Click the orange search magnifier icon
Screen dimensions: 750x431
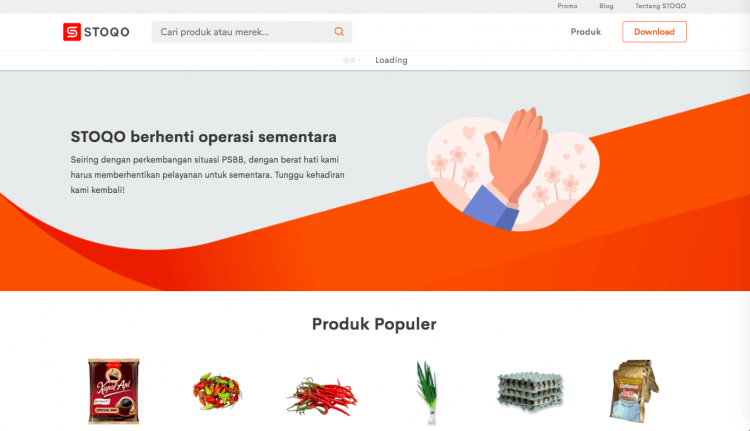coord(339,32)
